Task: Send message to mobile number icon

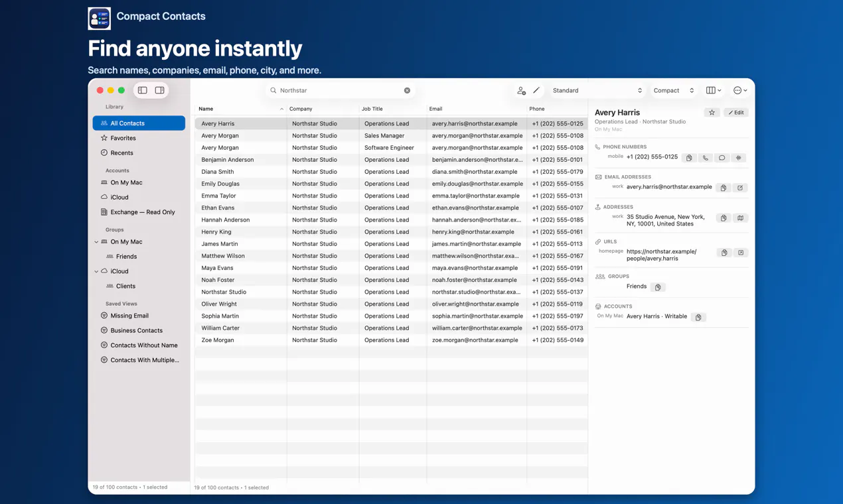Action: coord(722,158)
